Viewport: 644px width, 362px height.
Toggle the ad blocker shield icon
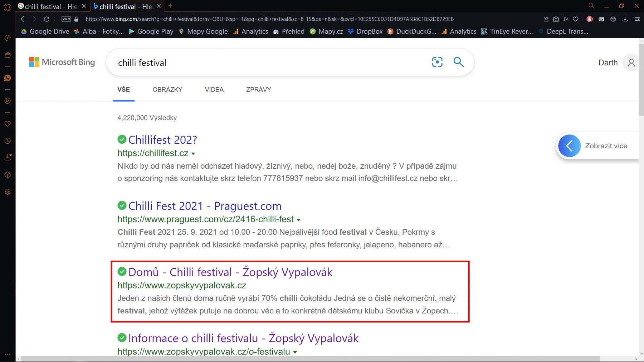pos(590,19)
